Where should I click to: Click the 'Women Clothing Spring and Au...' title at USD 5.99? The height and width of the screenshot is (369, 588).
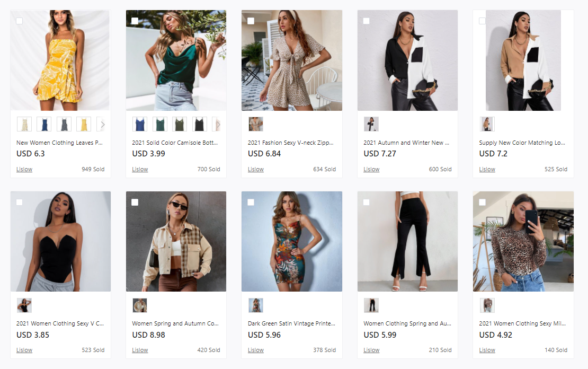point(406,323)
